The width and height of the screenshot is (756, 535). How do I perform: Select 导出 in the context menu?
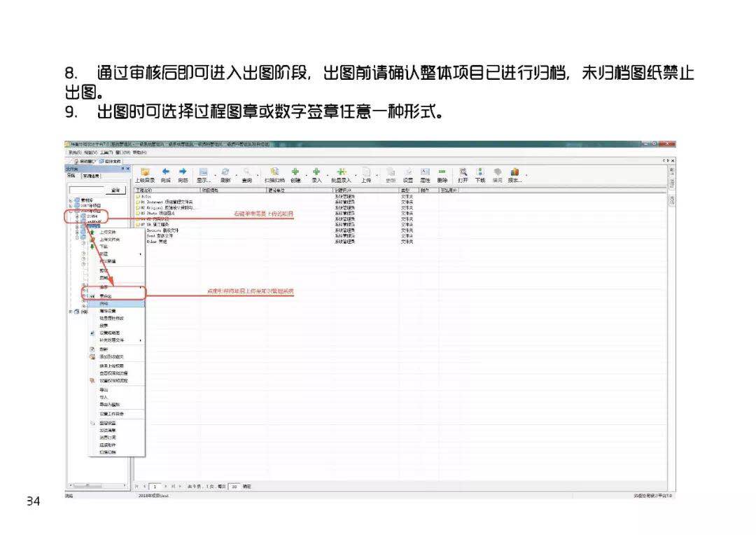[104, 389]
